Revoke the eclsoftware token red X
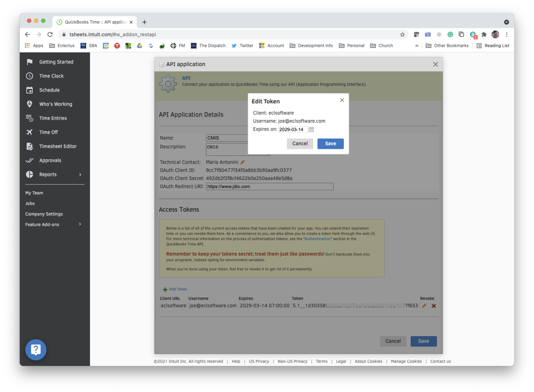Image resolution: width=534 pixels, height=392 pixels. (433, 306)
